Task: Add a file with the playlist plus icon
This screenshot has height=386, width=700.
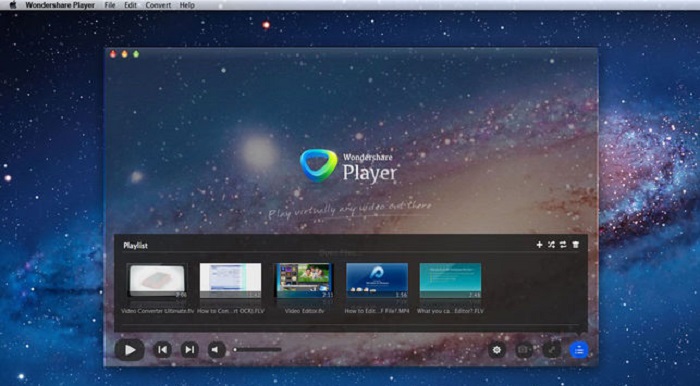Action: click(539, 245)
